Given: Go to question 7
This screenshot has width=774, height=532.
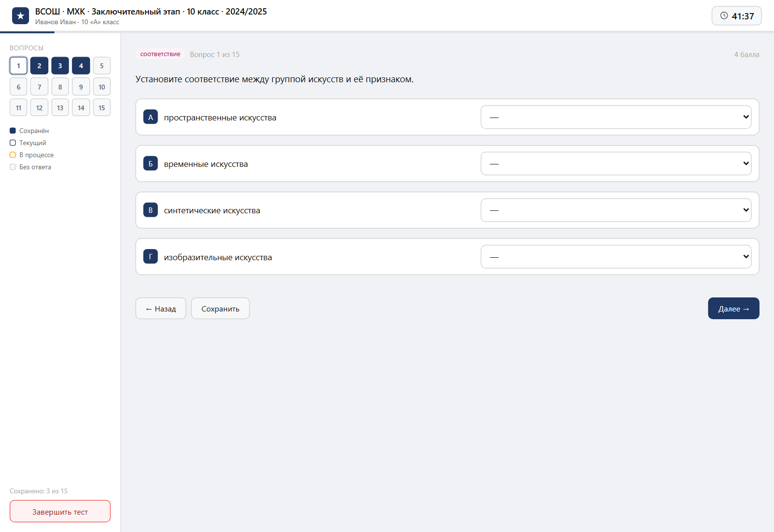Looking at the screenshot, I should coord(39,87).
